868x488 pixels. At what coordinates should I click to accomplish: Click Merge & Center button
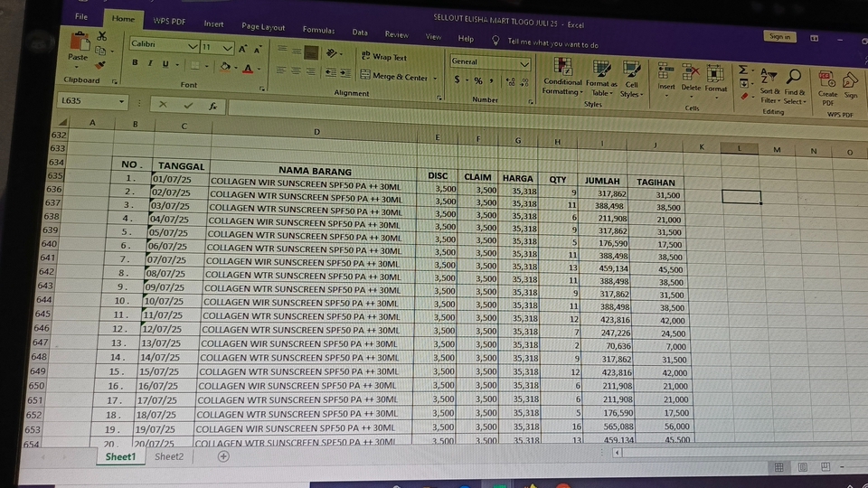pos(394,76)
